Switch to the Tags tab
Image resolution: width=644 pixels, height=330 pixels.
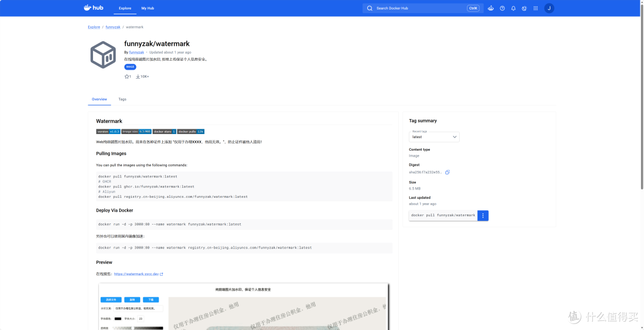coord(122,99)
